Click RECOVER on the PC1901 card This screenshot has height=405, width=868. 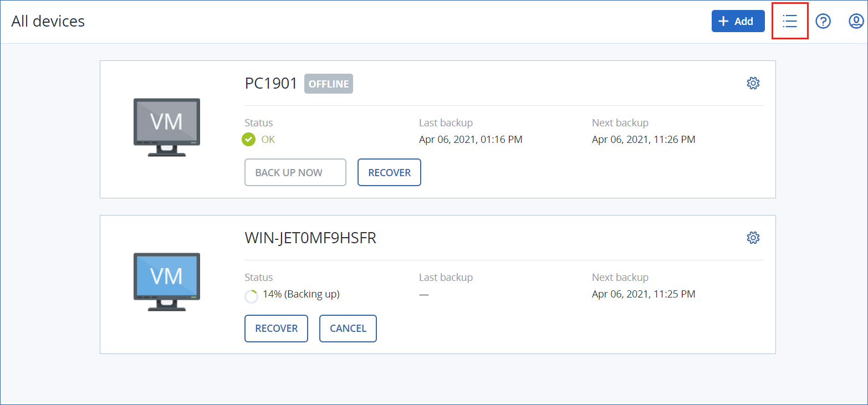click(x=389, y=172)
